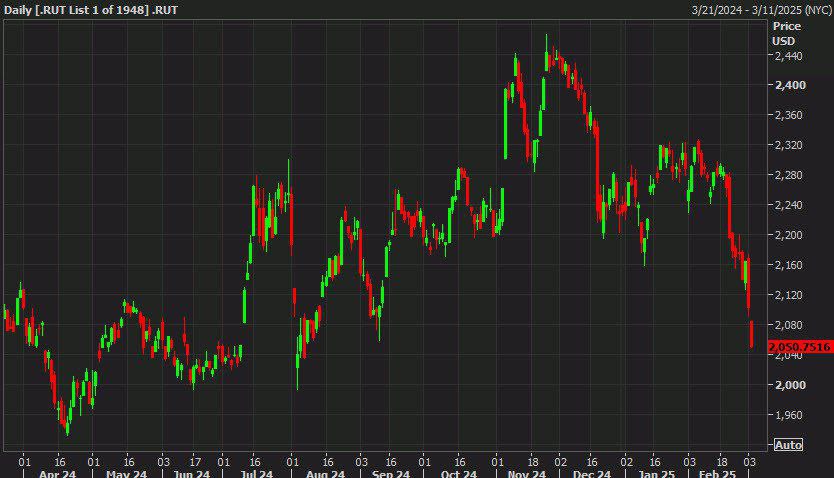
Task: Click the 2,200 price axis label
Action: pyautogui.click(x=789, y=234)
